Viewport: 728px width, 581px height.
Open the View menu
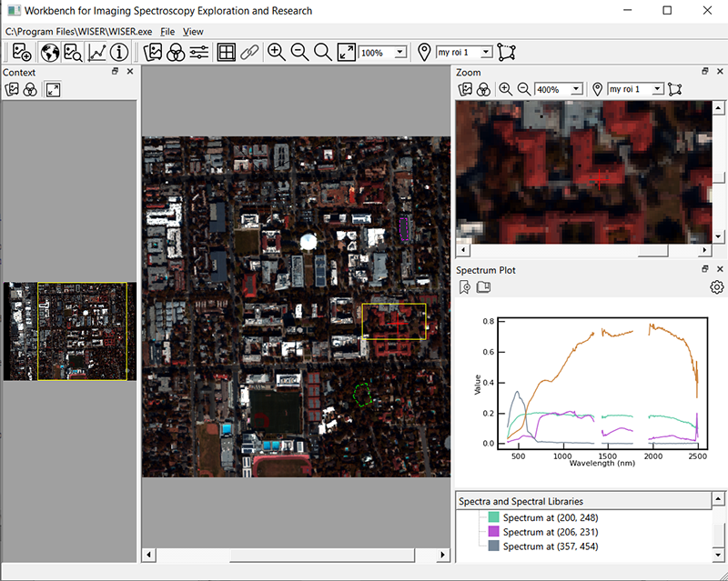pos(193,32)
